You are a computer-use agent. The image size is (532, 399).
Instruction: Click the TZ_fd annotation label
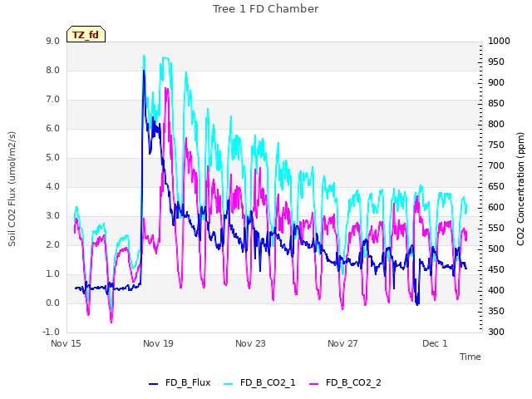click(86, 34)
